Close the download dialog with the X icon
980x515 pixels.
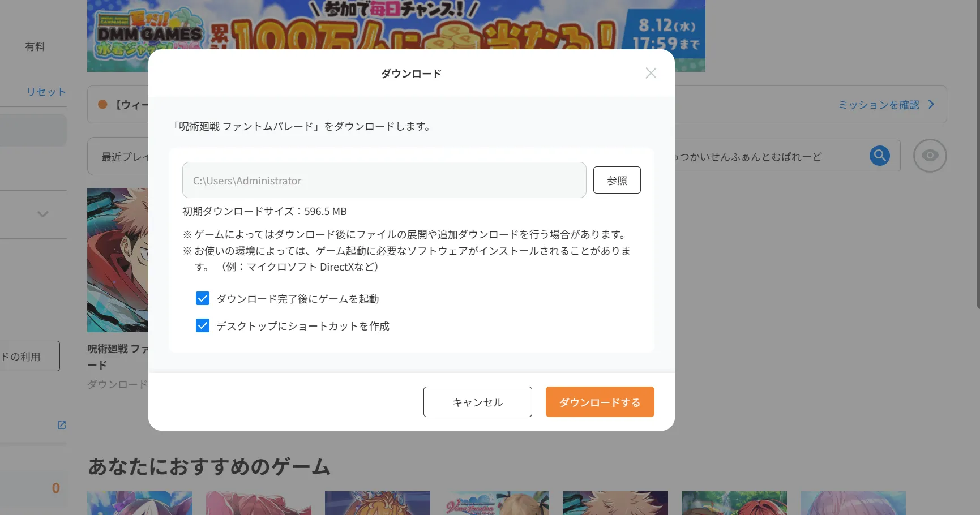(x=651, y=73)
